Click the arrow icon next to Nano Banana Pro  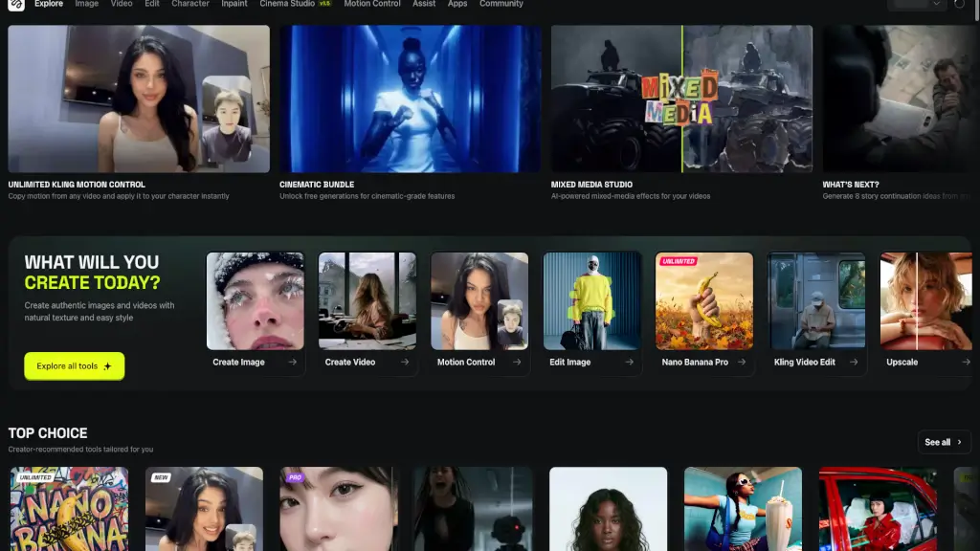coord(742,363)
